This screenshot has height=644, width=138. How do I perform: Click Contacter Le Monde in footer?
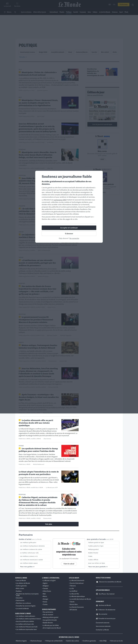point(102,630)
